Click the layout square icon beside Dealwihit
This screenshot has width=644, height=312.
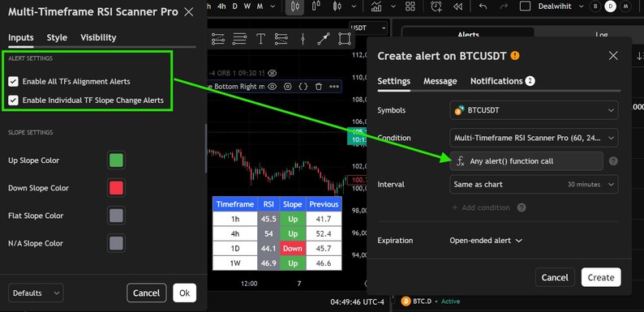(x=526, y=6)
